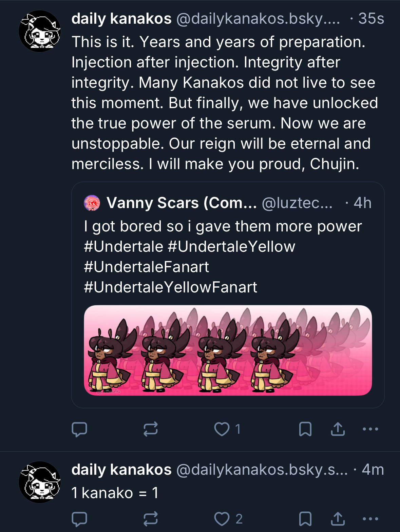Open more options for "1 kanako = 1" post
This screenshot has width=400, height=532.
tap(370, 519)
